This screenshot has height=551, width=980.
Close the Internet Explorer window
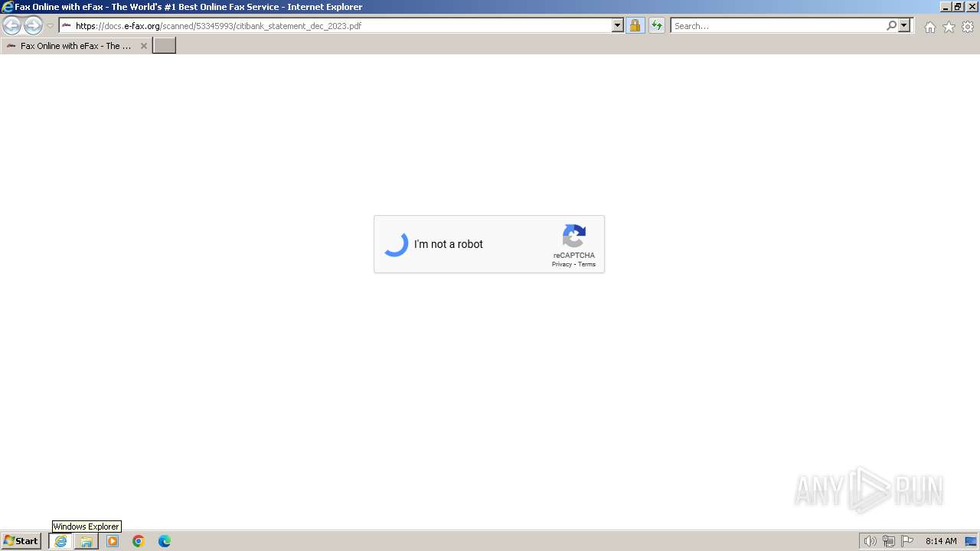971,6
